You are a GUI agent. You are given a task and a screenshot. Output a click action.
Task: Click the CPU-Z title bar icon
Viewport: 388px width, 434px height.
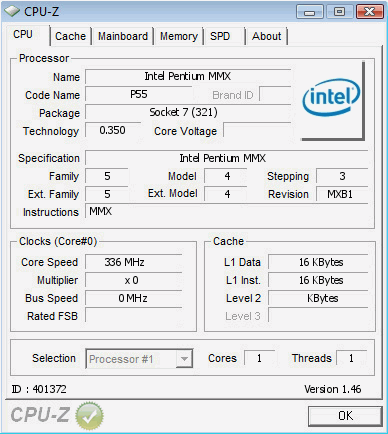point(12,12)
